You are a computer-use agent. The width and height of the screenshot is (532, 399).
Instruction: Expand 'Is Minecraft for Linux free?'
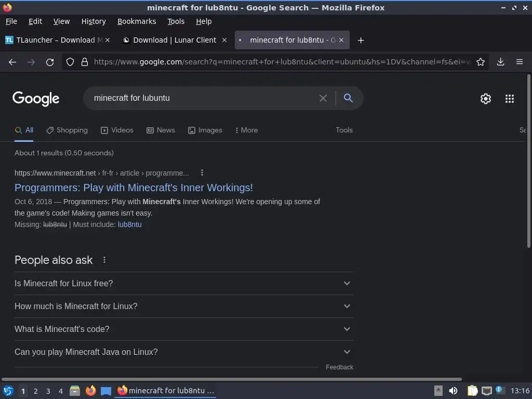[x=184, y=283]
